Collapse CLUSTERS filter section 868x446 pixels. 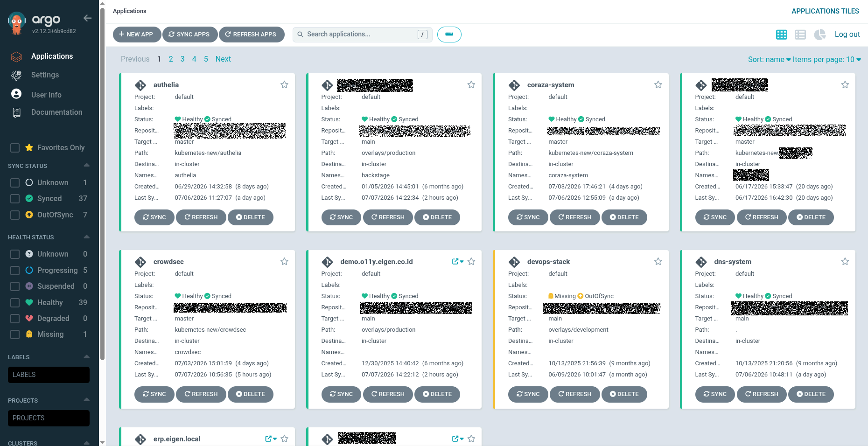pos(86,443)
